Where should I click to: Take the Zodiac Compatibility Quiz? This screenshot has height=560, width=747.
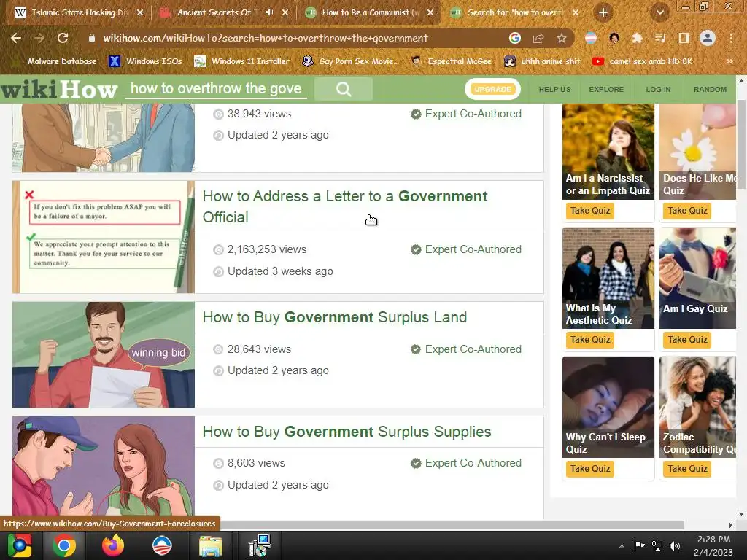pyautogui.click(x=687, y=469)
